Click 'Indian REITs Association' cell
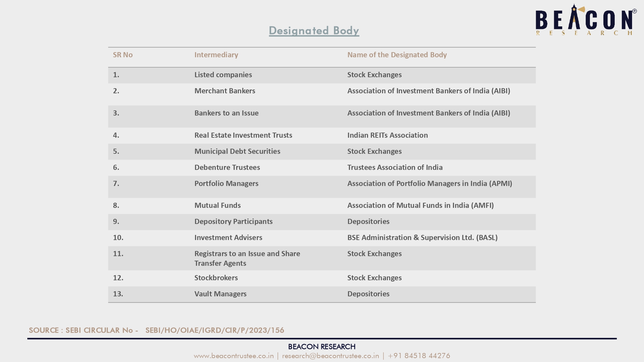This screenshot has width=644, height=362. [387, 135]
